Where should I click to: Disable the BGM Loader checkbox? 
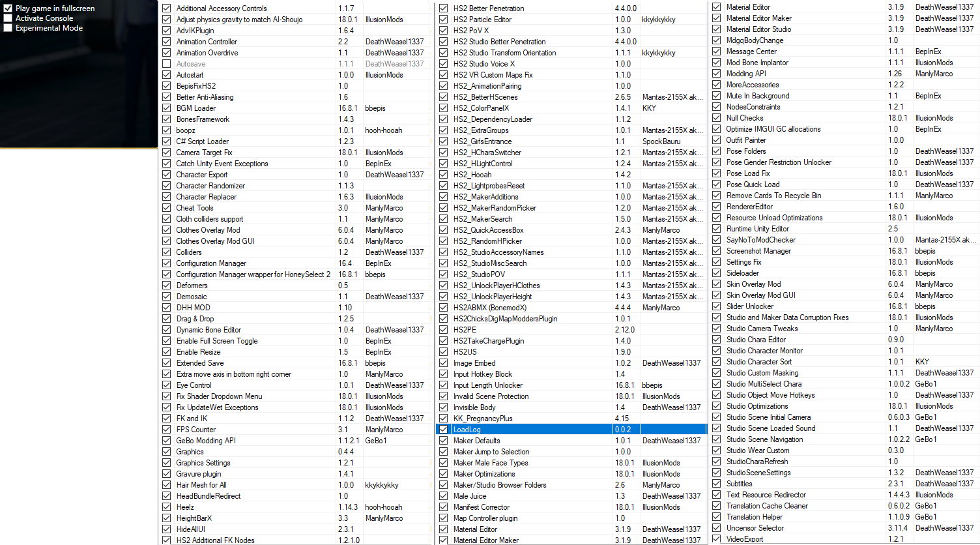point(167,108)
